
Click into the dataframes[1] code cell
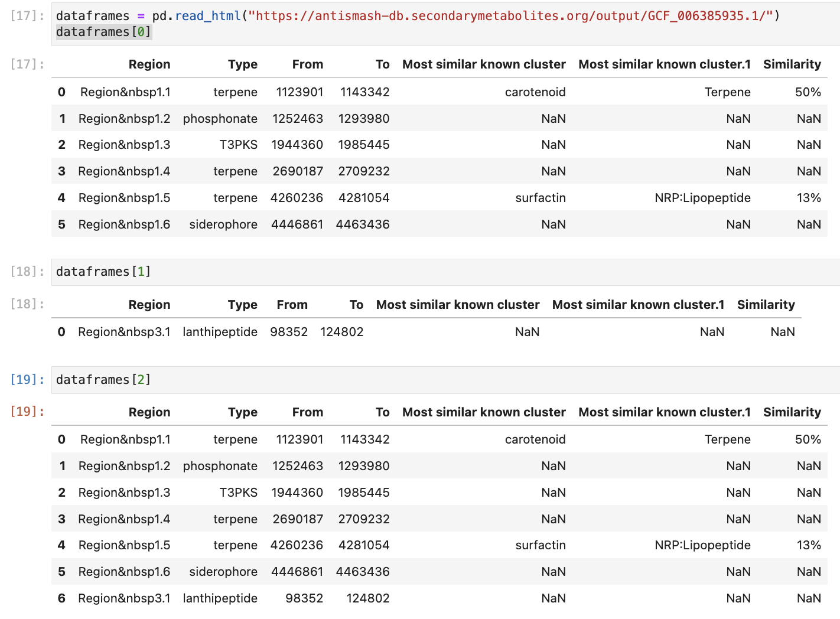445,272
